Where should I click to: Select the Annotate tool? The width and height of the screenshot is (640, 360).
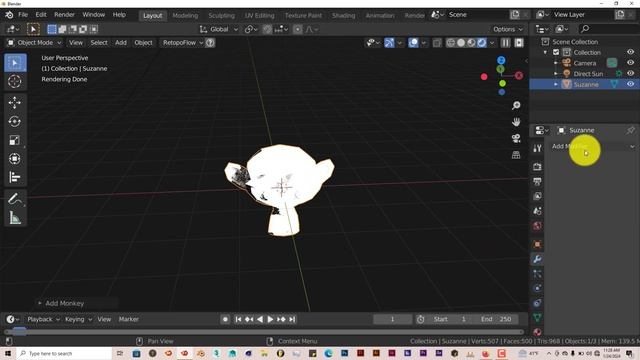[15, 199]
